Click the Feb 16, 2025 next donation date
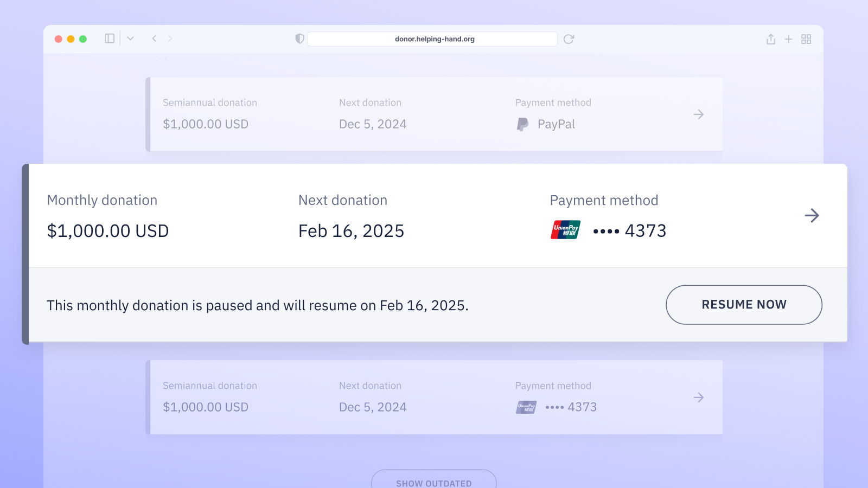This screenshot has height=488, width=868. click(x=351, y=231)
